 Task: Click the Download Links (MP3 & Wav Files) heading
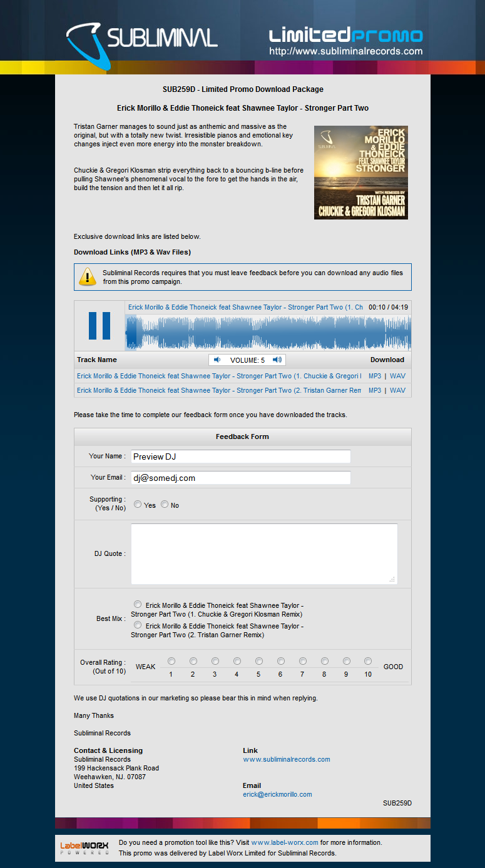click(x=132, y=252)
